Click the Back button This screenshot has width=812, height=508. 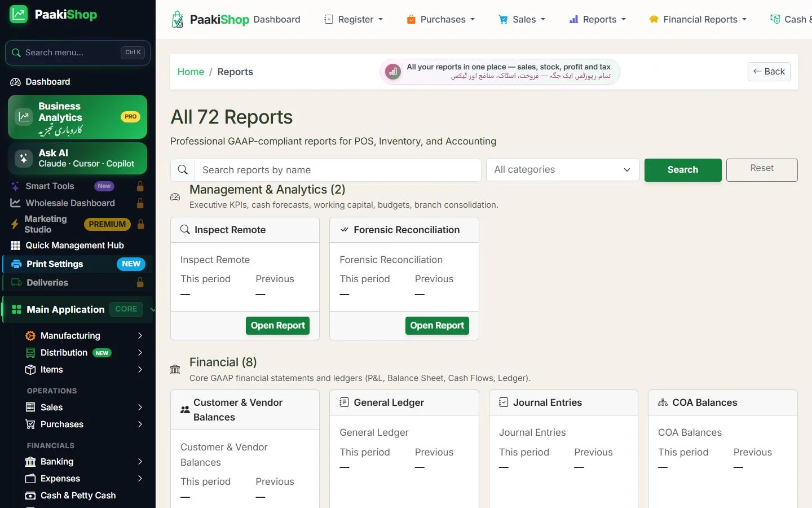click(x=769, y=72)
